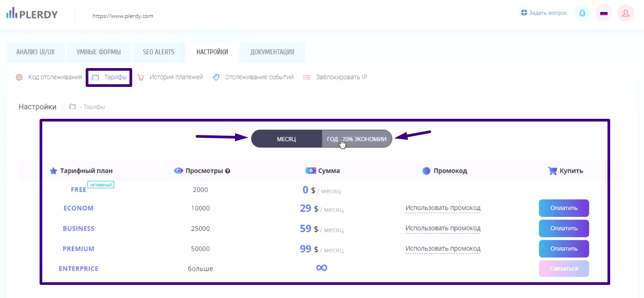Click the question mark help icon after Просмотры
This screenshot has width=644, height=298.
(227, 171)
